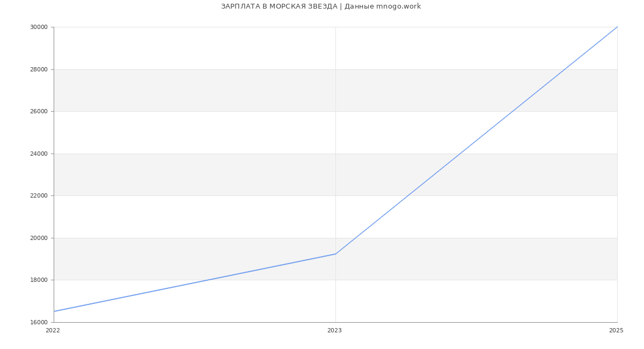Click the 16000 y-axis label
This screenshot has height=349, width=644.
(x=39, y=322)
